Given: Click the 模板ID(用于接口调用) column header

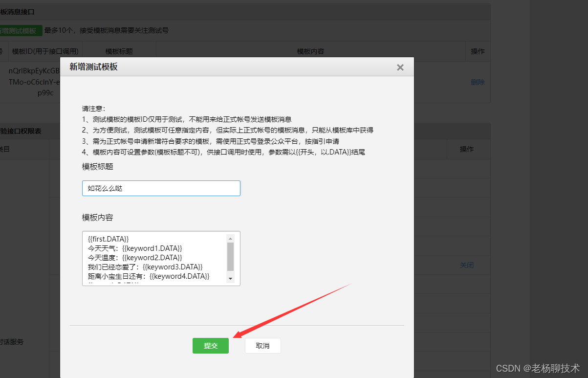Looking at the screenshot, I should (45, 51).
